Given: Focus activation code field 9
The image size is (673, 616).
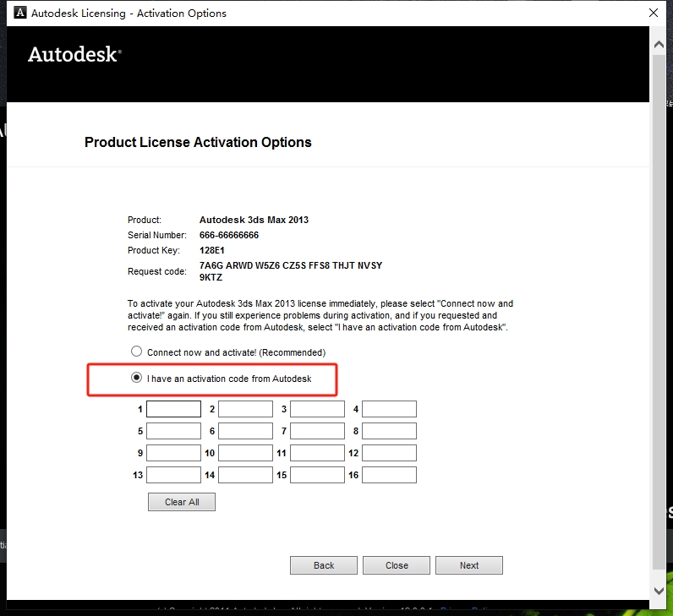Looking at the screenshot, I should 173,453.
